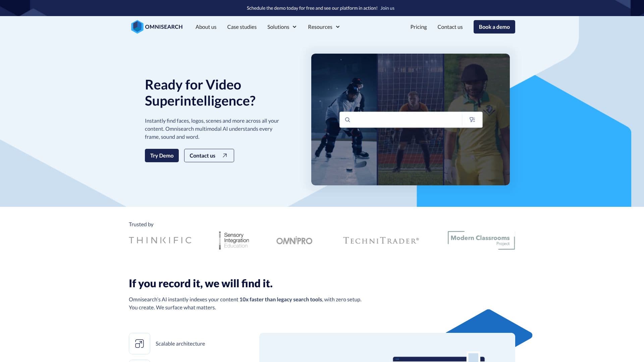The height and width of the screenshot is (362, 644).
Task: Follow the Join us banner link
Action: pos(387,8)
